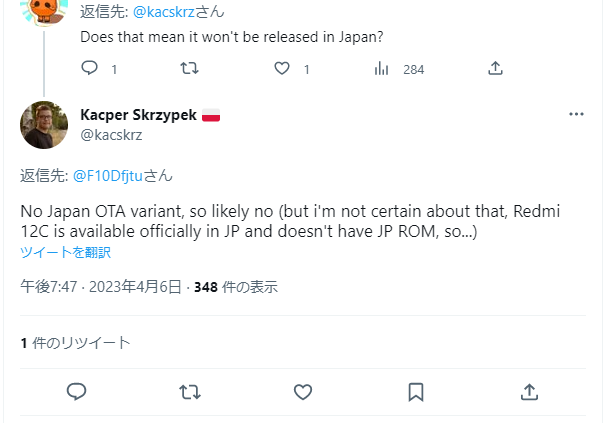Viewport: 616px width, 423px height.
Task: View analytics icon showing 284 views
Action: pyautogui.click(x=381, y=68)
